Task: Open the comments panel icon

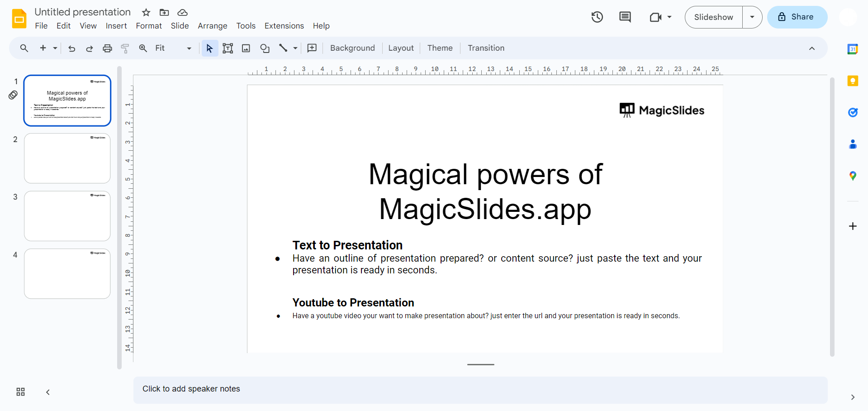Action: (625, 17)
